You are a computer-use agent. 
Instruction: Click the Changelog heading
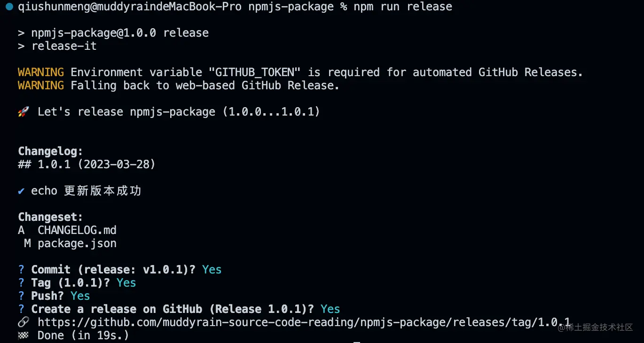pyautogui.click(x=50, y=151)
